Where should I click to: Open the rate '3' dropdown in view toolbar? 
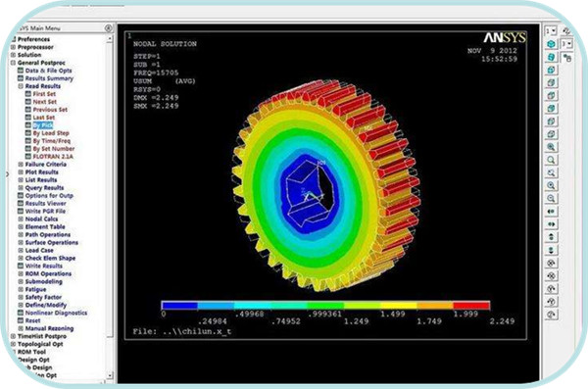pos(566,44)
